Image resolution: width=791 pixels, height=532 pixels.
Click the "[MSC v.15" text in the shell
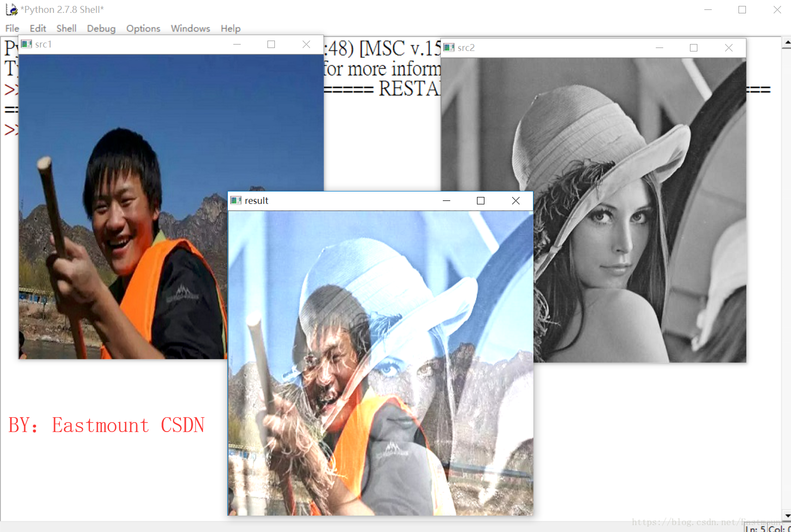(400, 48)
